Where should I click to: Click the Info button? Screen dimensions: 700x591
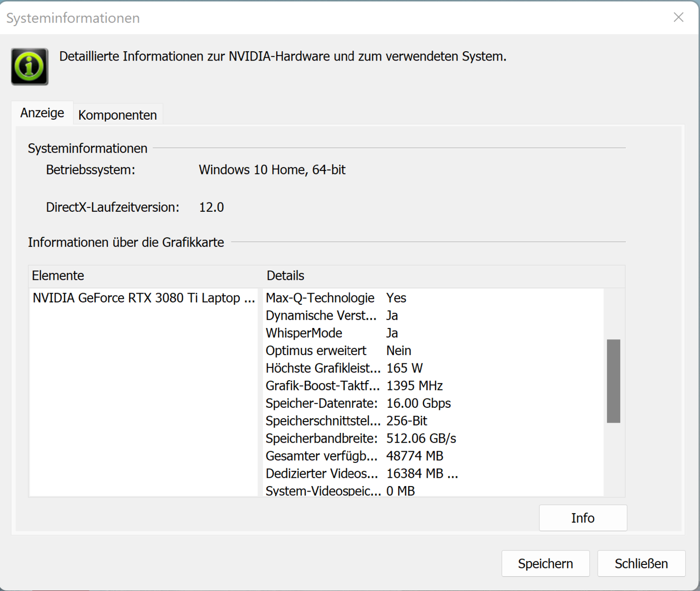tap(582, 518)
